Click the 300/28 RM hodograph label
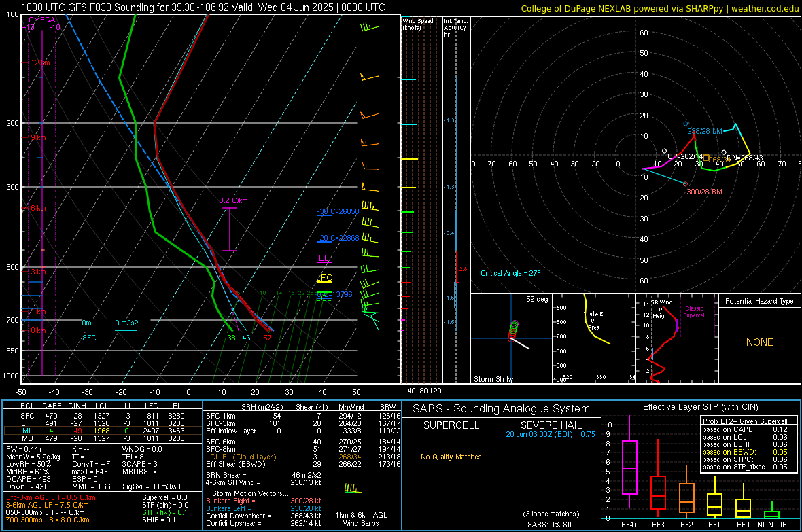The width and height of the screenshot is (802, 532). coord(704,192)
